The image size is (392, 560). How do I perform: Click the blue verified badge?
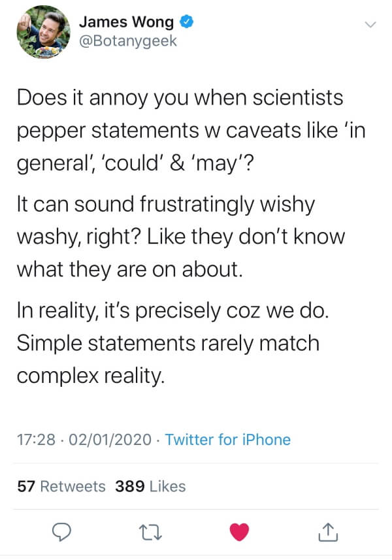click(x=186, y=22)
